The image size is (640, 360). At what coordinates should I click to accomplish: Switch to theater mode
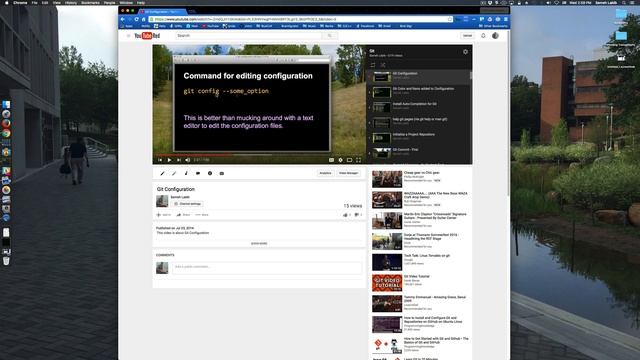[x=349, y=160]
